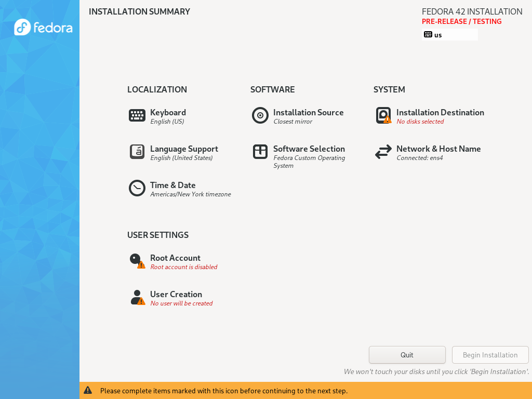Click the Begin Installation button
532x399 pixels.
pyautogui.click(x=490, y=355)
